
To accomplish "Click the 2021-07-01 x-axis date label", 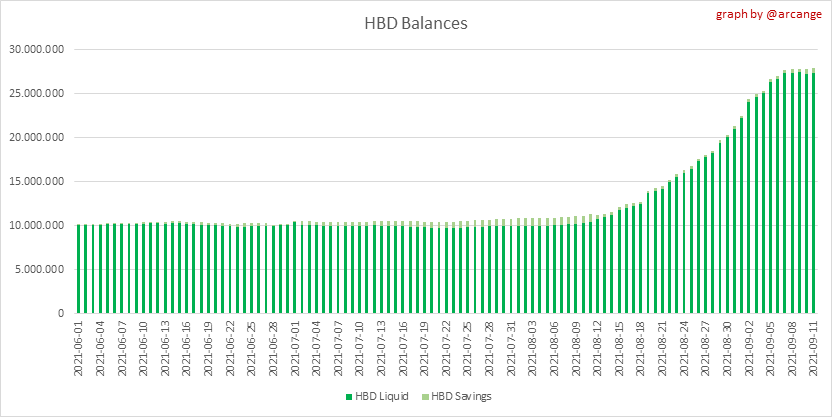I will coord(294,347).
